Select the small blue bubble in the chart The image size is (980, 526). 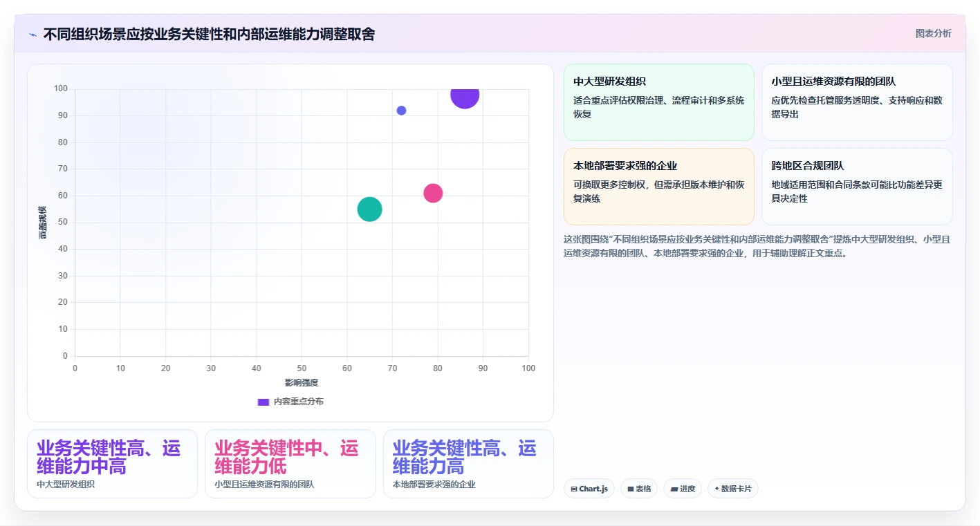[401, 111]
